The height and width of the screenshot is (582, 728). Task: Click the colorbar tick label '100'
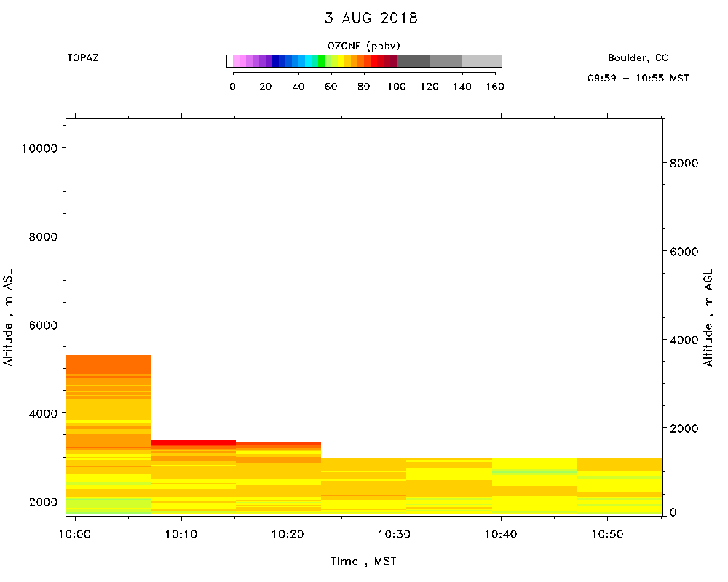pyautogui.click(x=397, y=87)
